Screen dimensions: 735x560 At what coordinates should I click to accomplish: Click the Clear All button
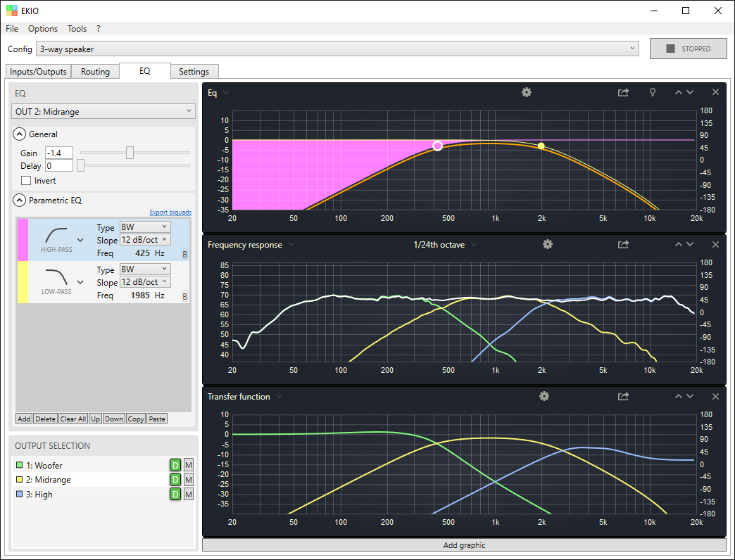(73, 419)
